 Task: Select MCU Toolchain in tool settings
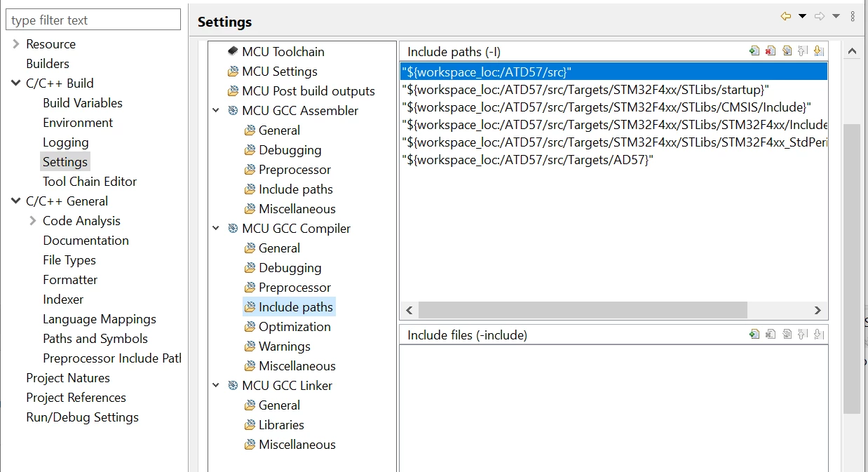point(283,51)
